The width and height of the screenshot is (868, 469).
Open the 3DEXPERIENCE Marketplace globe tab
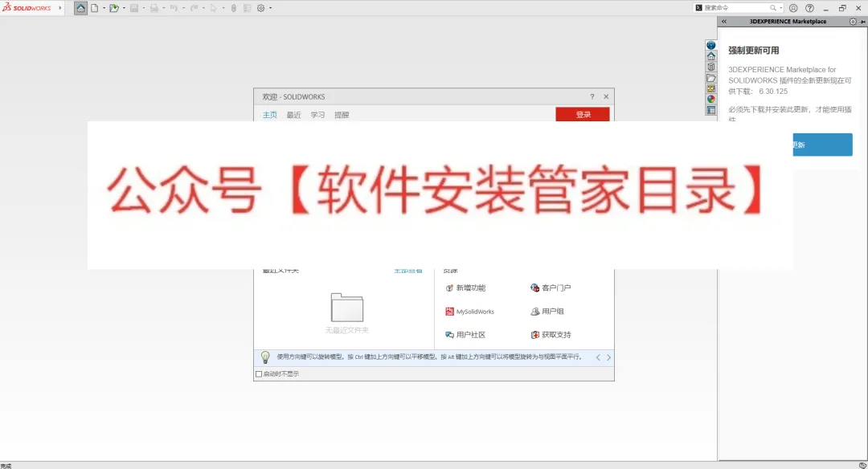(x=711, y=45)
